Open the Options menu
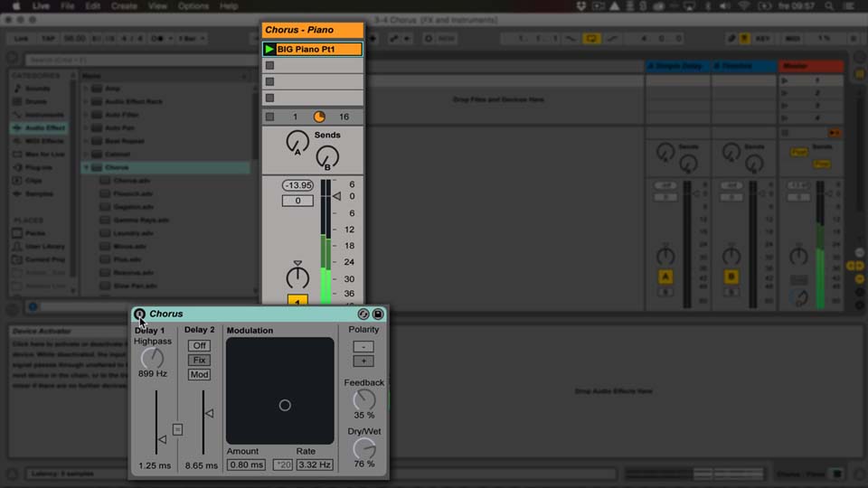Viewport: 868px width, 488px height. click(193, 6)
